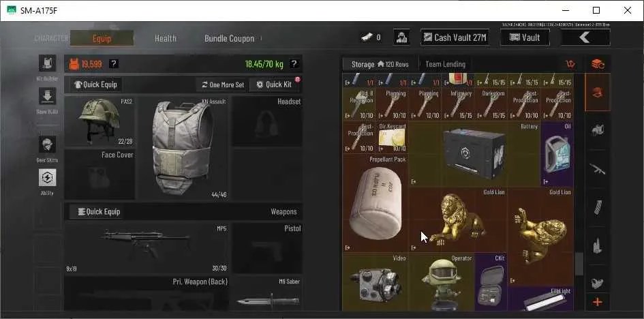
Task: Click the FillLight item
Action: 541,299
